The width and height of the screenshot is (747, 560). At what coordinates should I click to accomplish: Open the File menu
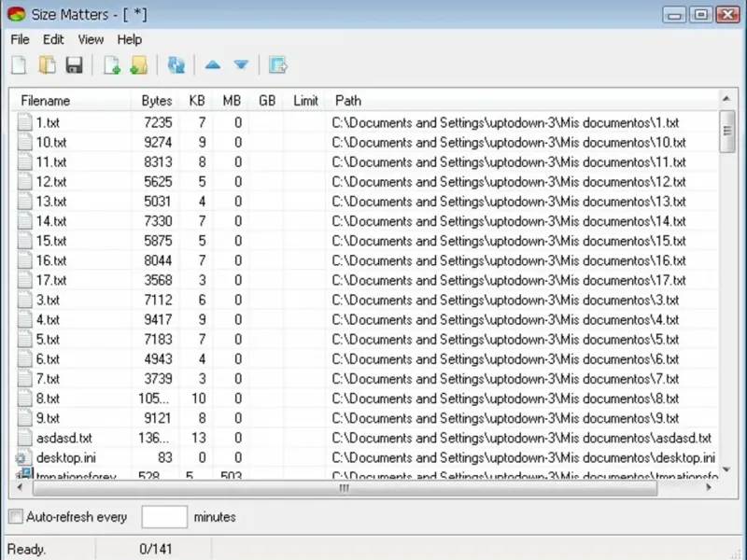tap(20, 39)
